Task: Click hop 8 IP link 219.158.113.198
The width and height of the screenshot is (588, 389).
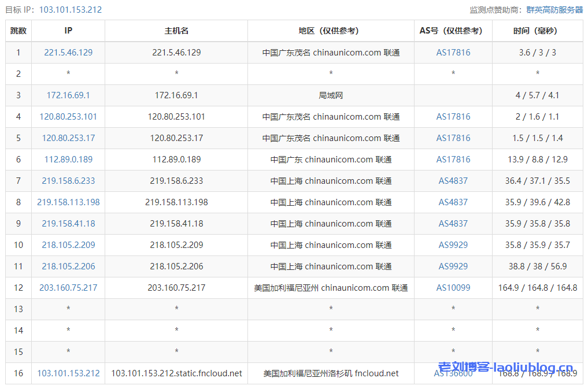Action: tap(68, 202)
